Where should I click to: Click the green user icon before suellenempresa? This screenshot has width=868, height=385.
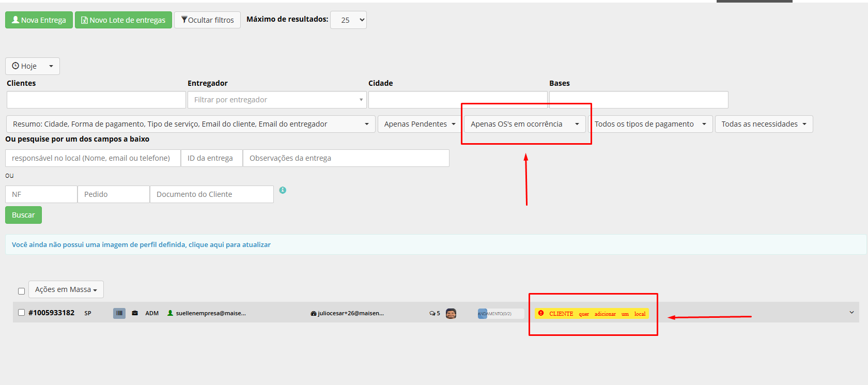pos(170,313)
